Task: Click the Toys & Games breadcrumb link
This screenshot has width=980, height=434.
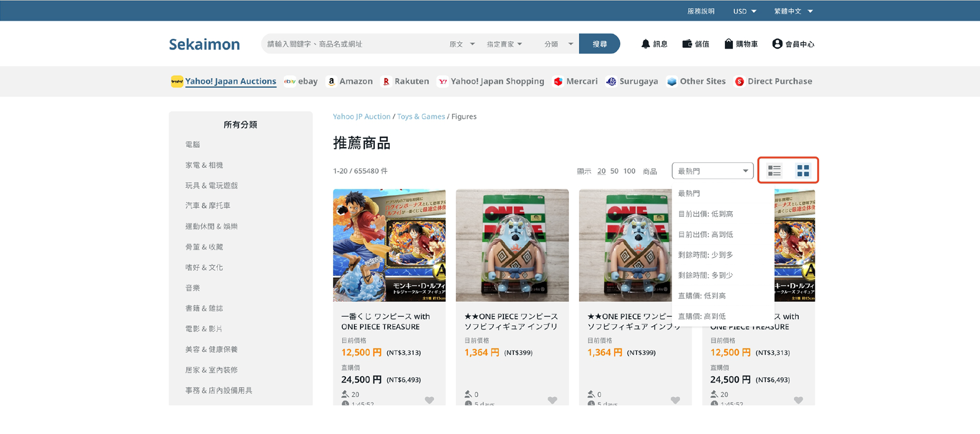Action: pyautogui.click(x=421, y=116)
